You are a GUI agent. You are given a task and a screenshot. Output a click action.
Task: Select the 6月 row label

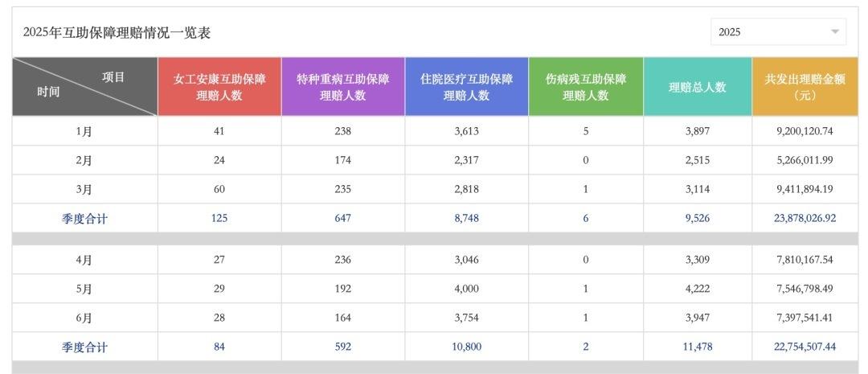(84, 318)
